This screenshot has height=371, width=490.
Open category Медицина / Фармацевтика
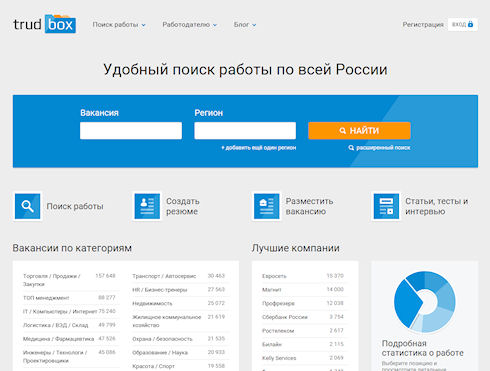(x=58, y=339)
